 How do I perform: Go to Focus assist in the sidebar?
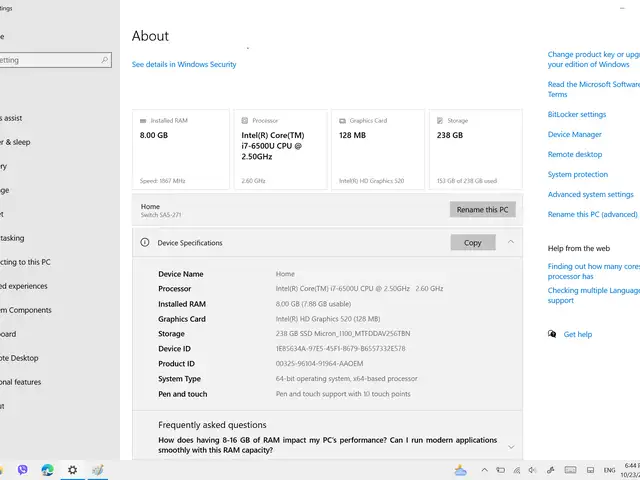tap(11, 118)
